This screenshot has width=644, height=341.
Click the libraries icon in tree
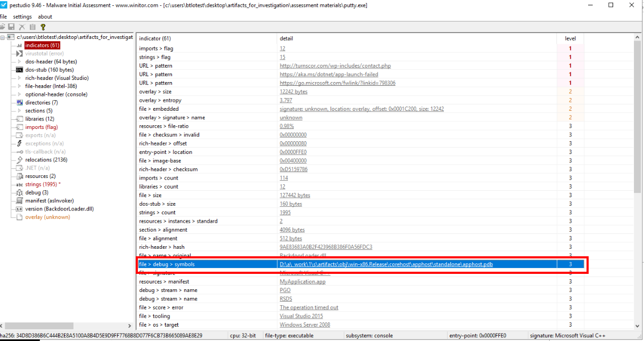click(20, 119)
